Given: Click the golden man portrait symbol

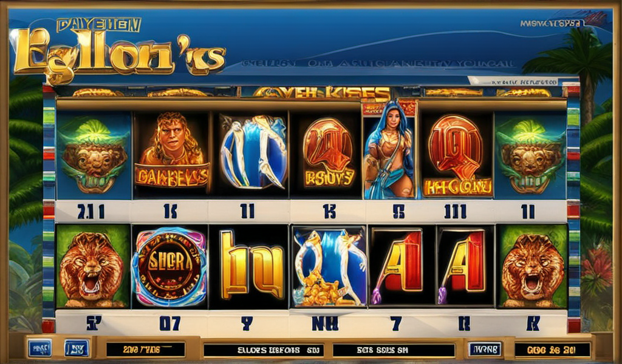Looking at the screenshot, I should pos(171,155).
